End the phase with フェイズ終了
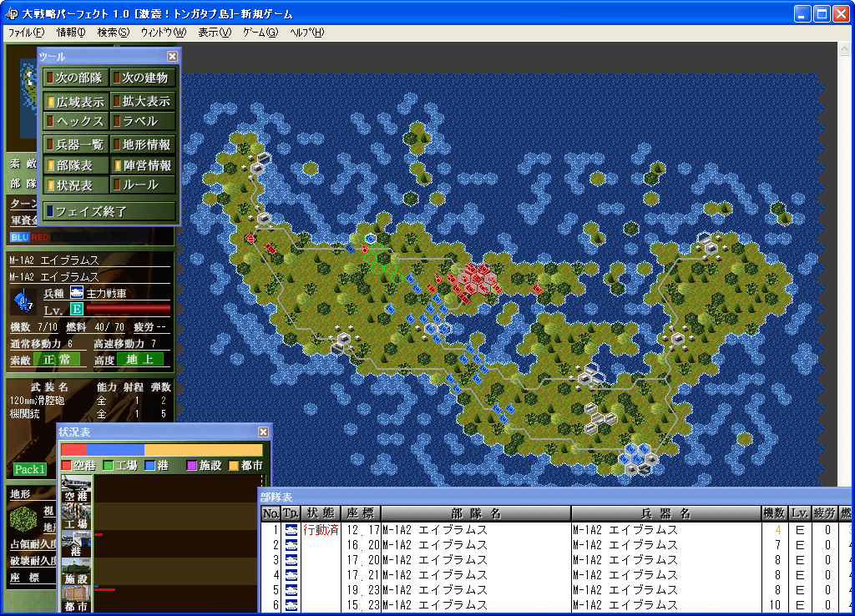 point(109,211)
